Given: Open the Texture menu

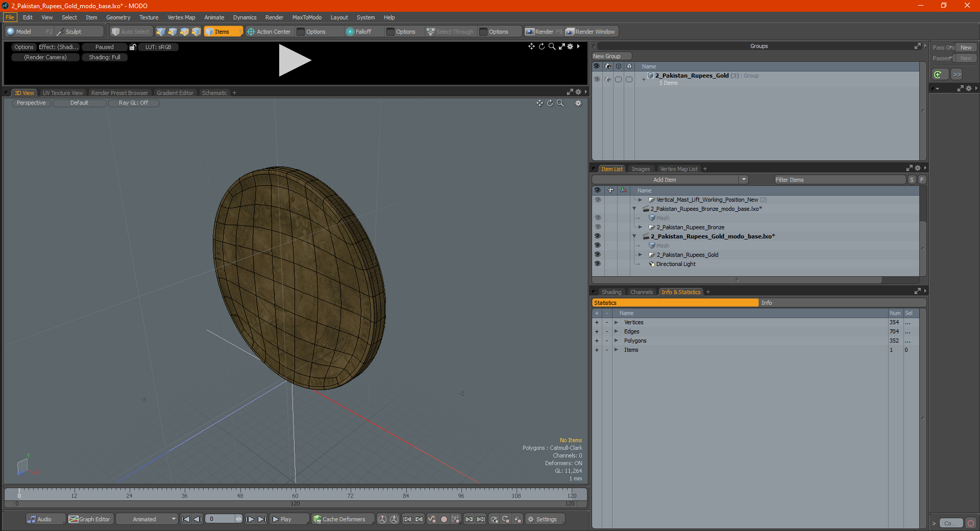Looking at the screenshot, I should tap(149, 17).
